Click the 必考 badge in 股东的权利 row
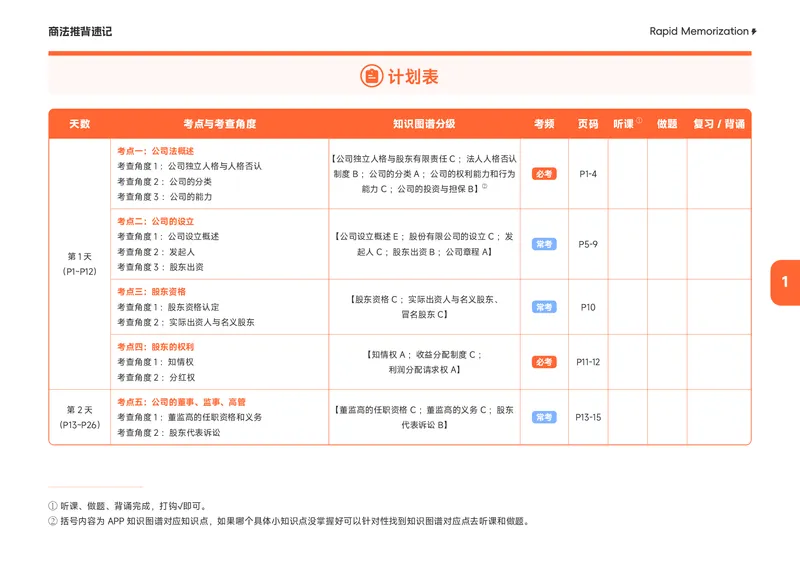 click(x=544, y=362)
